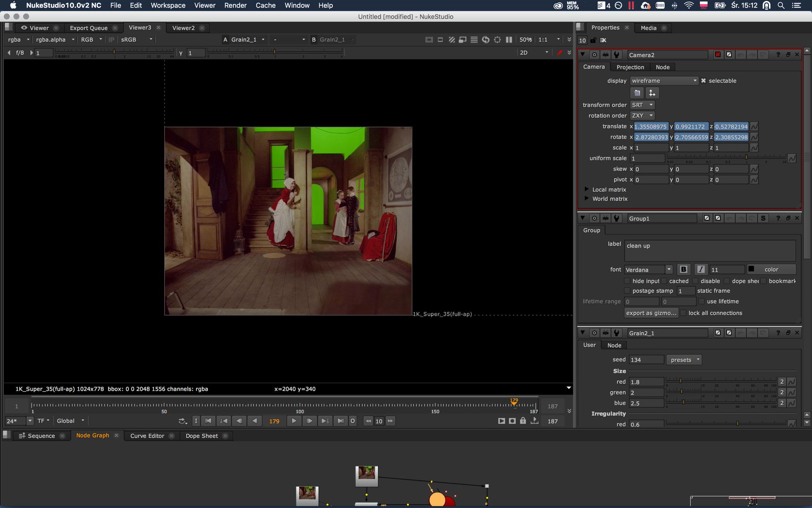812x508 pixels.
Task: Toggle the clipping warning stripes icon
Action: click(452, 40)
